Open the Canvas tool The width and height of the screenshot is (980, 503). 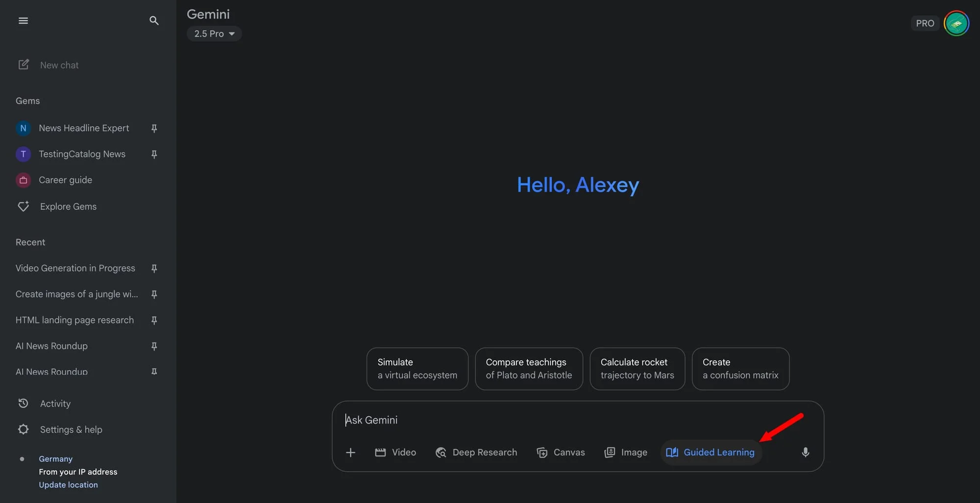561,452
